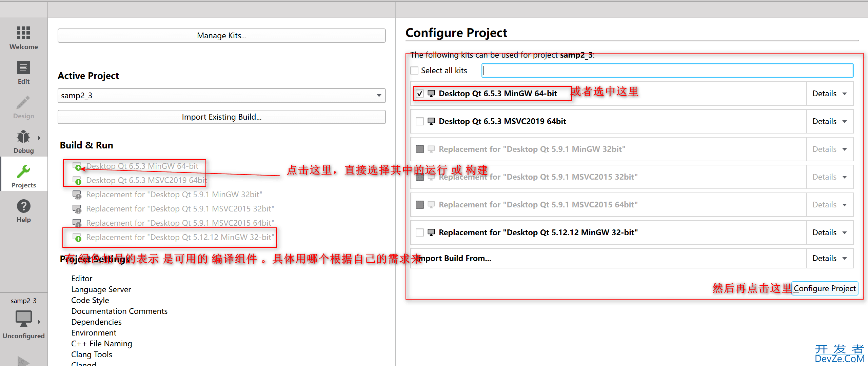Expand Details for Desktop Qt 6.5.3 MSVC2019 64bit
This screenshot has height=366, width=868.
click(x=830, y=121)
